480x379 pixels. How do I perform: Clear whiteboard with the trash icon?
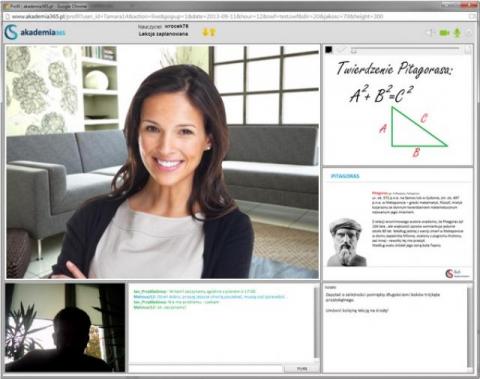[x=468, y=50]
